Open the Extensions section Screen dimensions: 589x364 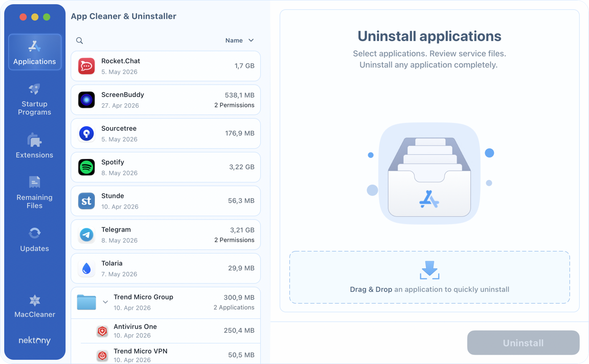(35, 146)
